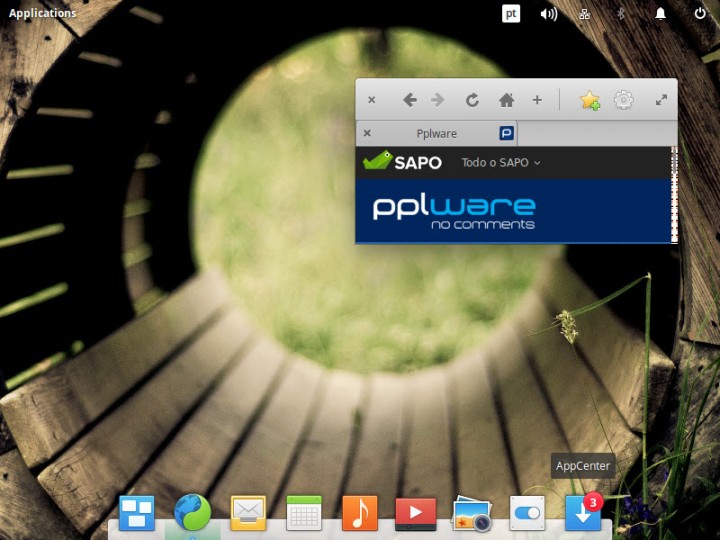Click the pplware no comments banner
The image size is (720, 540).
pyautogui.click(x=454, y=212)
